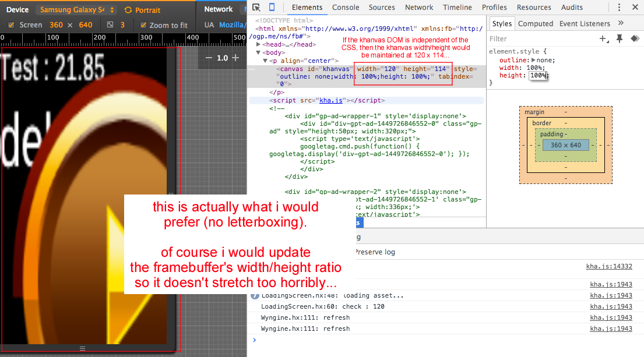Toggle device mode phone icon
This screenshot has height=357, width=644.
(272, 8)
